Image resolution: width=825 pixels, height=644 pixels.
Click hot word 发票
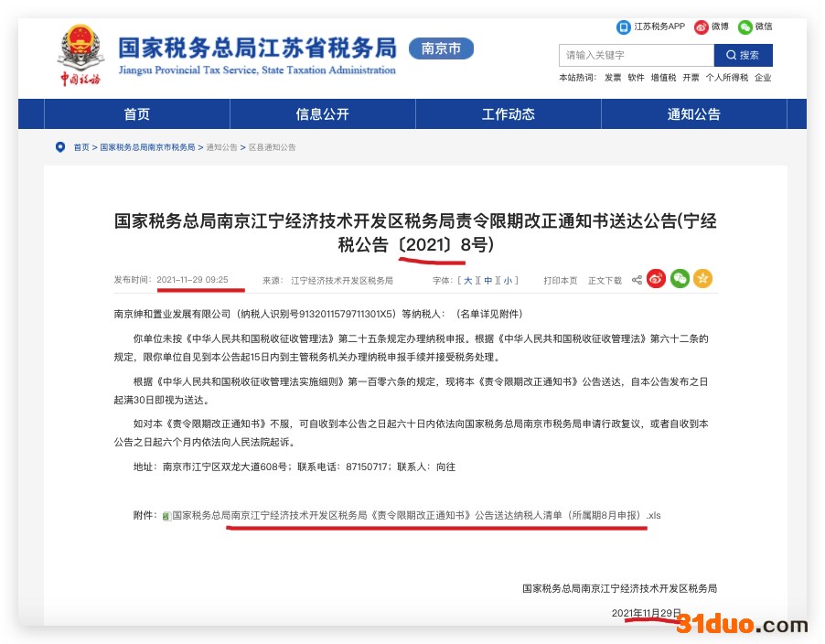(x=613, y=78)
